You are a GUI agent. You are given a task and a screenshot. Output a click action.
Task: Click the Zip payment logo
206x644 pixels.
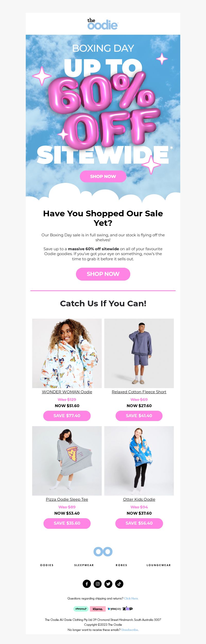pos(128,609)
